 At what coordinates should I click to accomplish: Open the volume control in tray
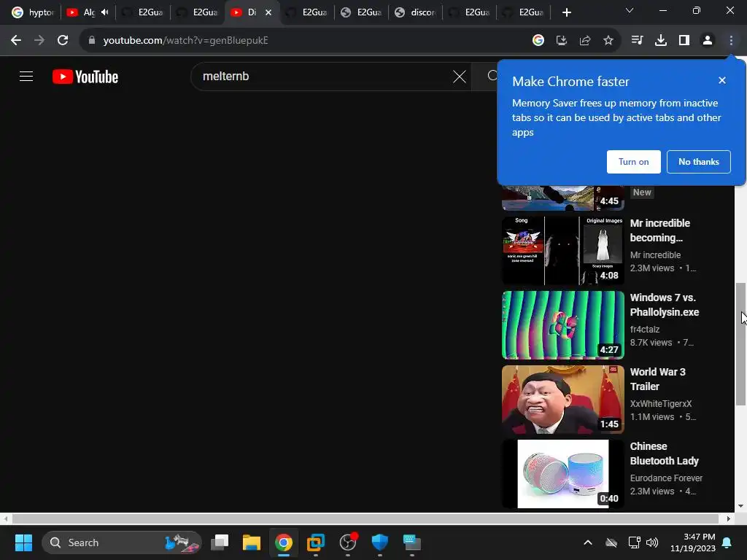tap(652, 542)
